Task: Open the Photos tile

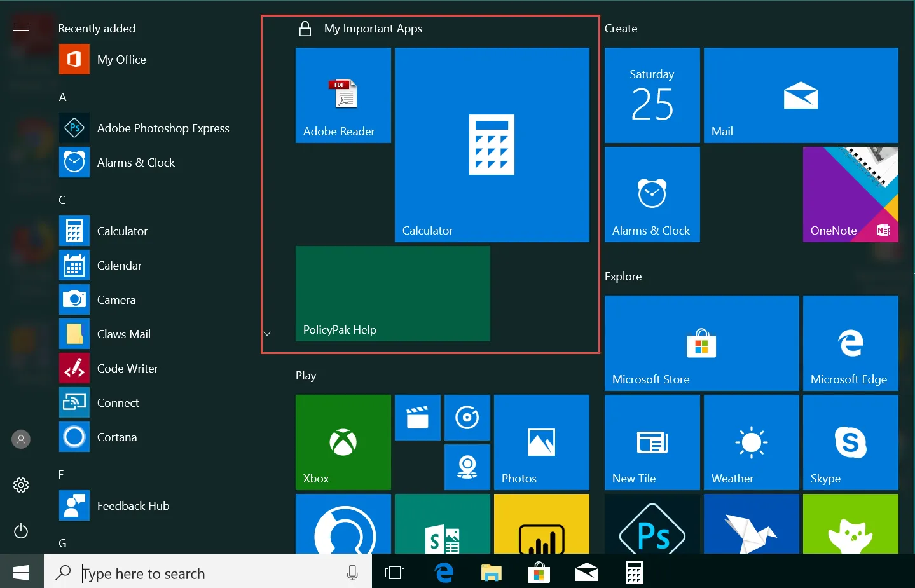Action: (x=542, y=442)
